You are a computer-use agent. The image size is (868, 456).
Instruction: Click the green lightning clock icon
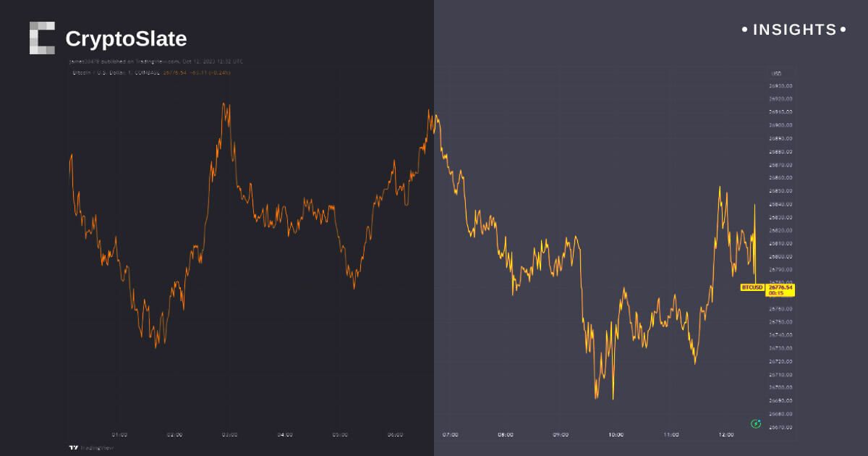[x=756, y=423]
